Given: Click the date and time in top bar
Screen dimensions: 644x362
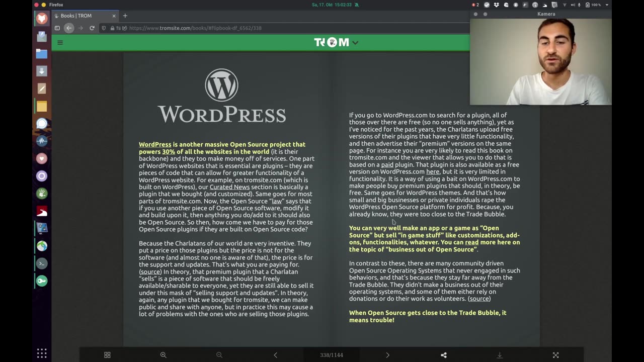Looking at the screenshot, I should (x=332, y=5).
